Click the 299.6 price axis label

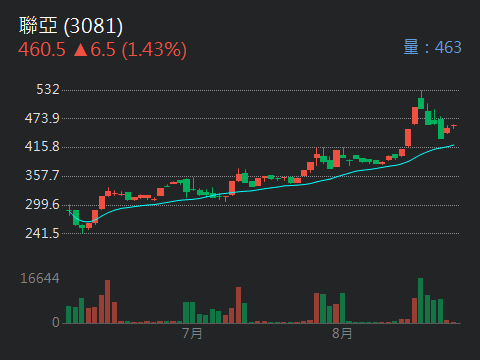[x=42, y=204]
